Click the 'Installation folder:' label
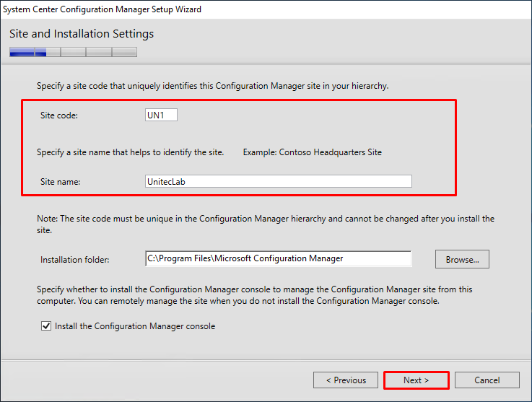Screen dimensions: 532x402 click(x=74, y=260)
